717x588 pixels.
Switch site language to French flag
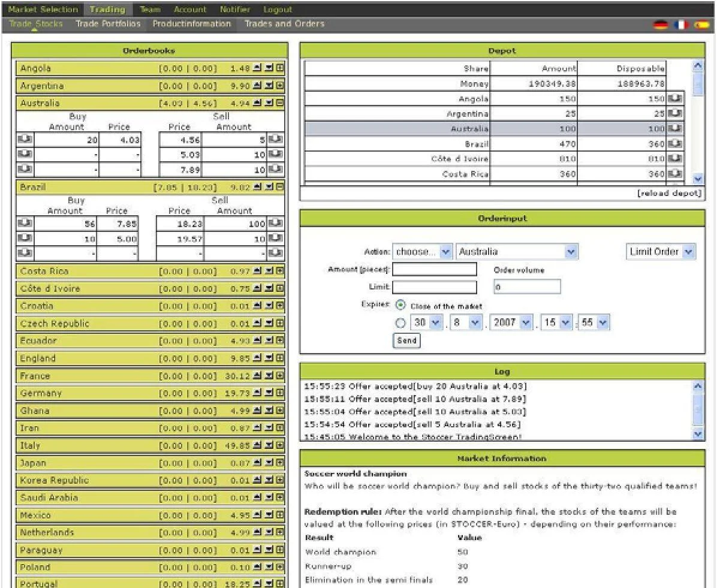681,25
